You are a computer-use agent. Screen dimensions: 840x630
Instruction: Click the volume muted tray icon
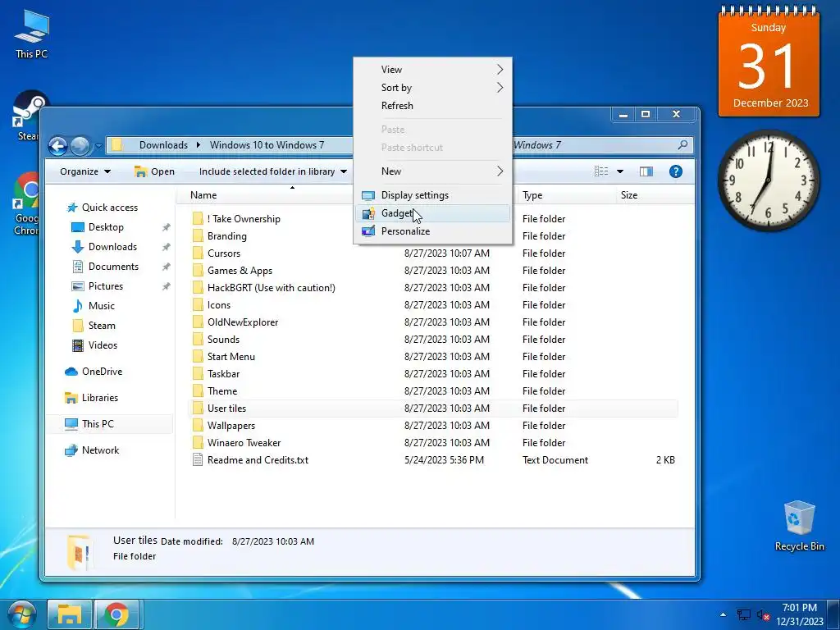click(764, 614)
